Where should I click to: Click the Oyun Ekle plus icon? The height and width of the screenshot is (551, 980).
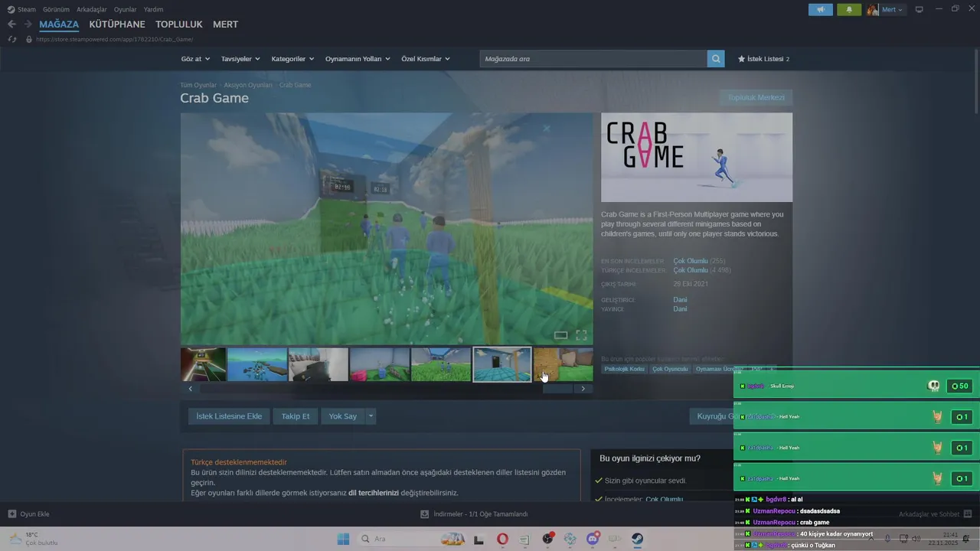point(12,514)
